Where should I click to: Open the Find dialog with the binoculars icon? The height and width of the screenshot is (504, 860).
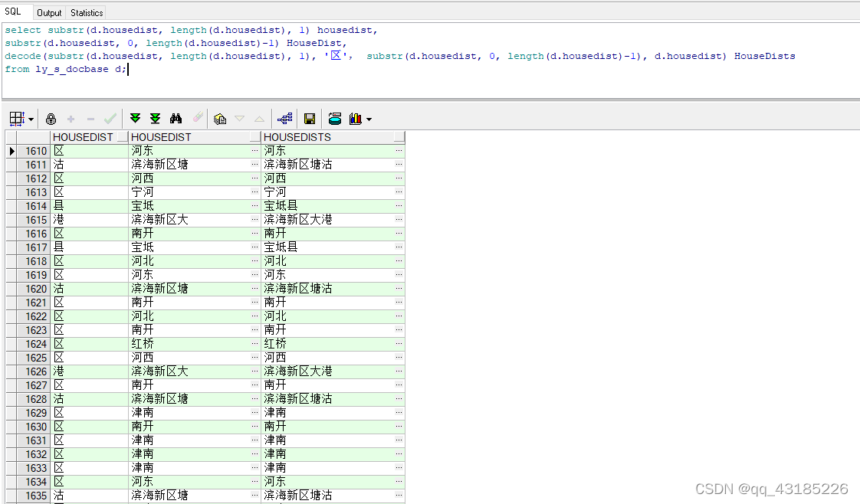coord(175,119)
